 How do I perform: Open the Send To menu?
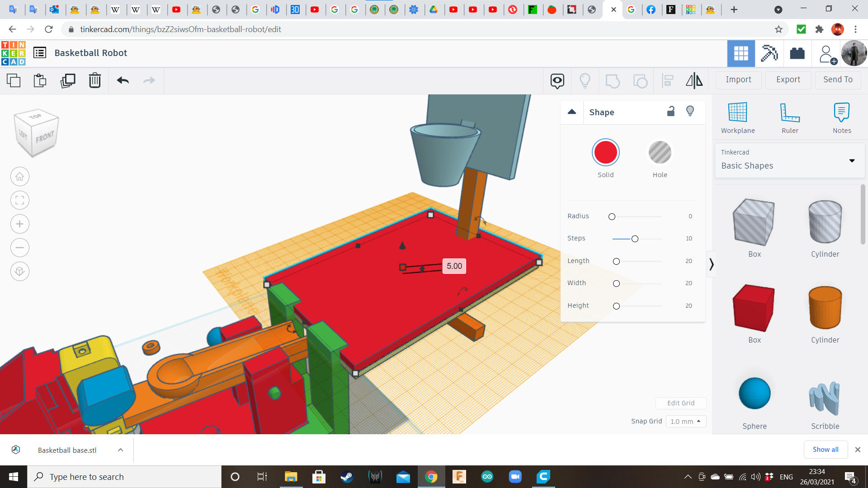838,80
